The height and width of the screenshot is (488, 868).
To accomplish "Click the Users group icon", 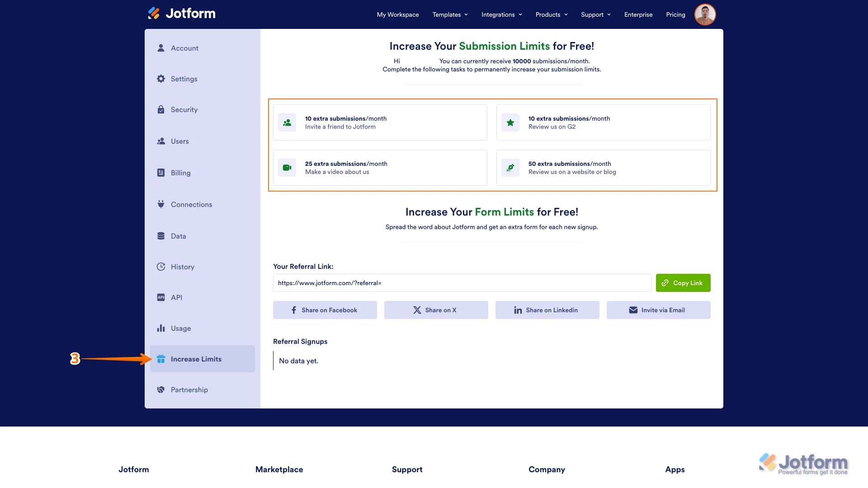I will 161,141.
